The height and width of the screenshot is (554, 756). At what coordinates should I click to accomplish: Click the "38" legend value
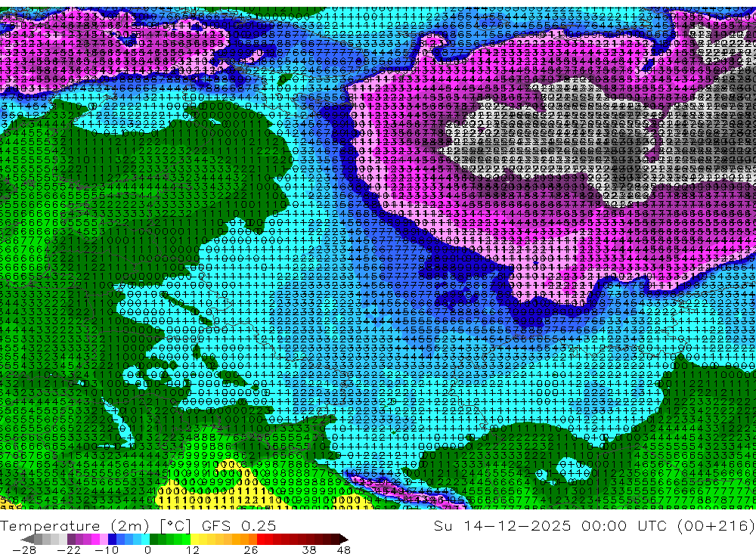coord(309,550)
